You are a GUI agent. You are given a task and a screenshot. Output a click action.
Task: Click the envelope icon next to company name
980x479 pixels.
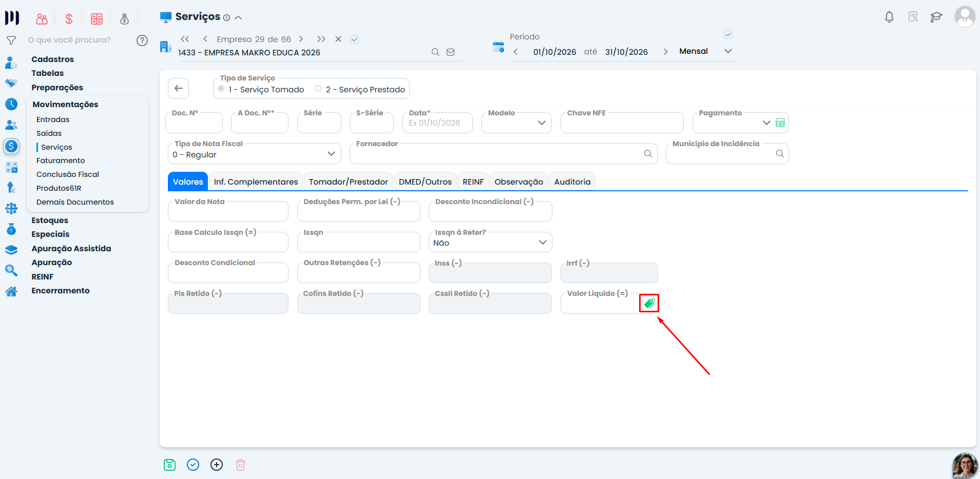coord(450,52)
